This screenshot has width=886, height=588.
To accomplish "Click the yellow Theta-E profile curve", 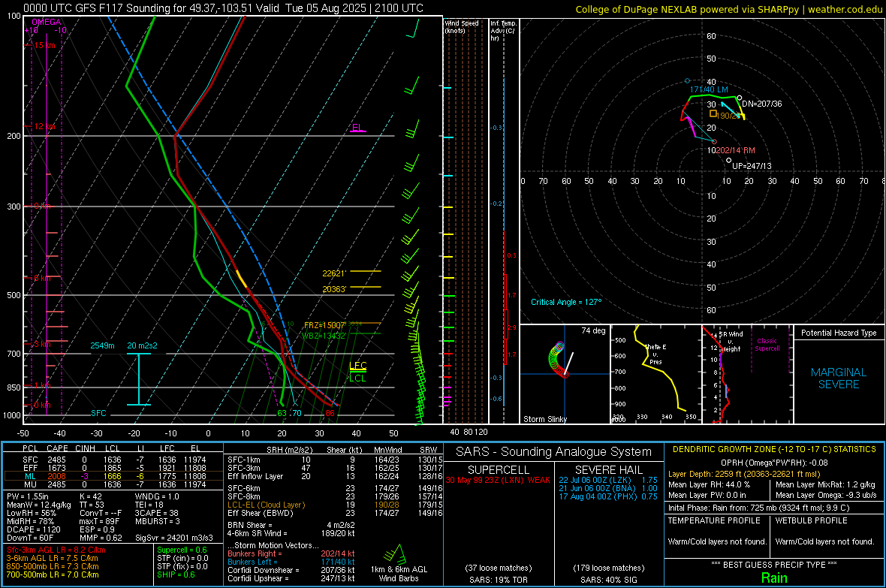I will 658,367.
